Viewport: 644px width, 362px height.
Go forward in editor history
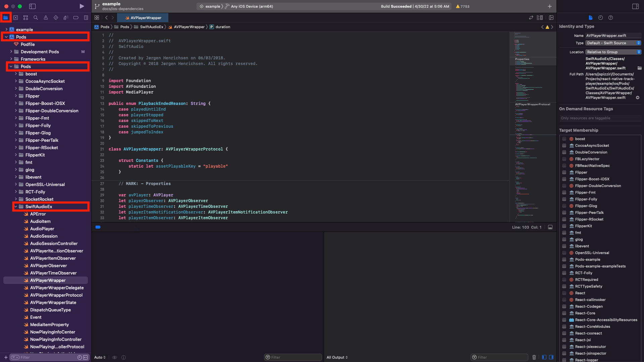click(x=113, y=18)
